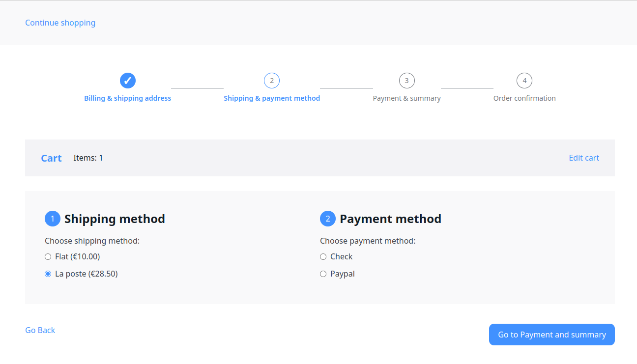Click the Items: 1 count text
637x364 pixels.
click(x=88, y=158)
